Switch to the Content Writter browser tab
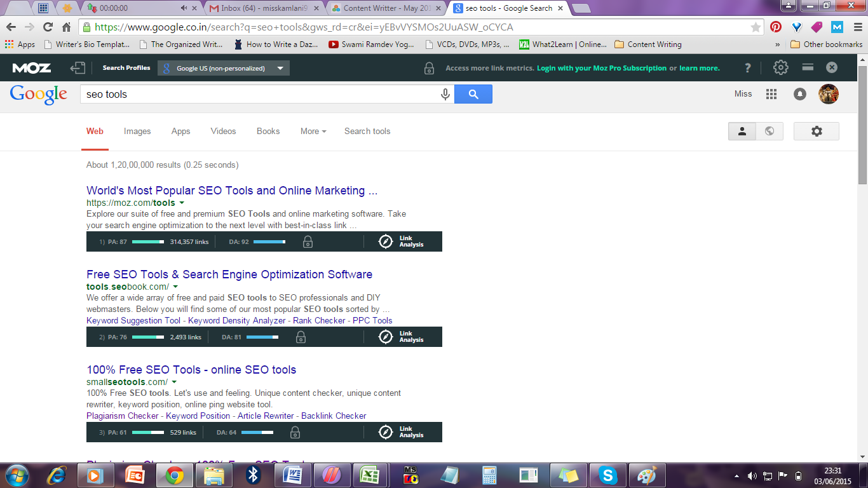Image resolution: width=868 pixels, height=488 pixels. [x=385, y=8]
